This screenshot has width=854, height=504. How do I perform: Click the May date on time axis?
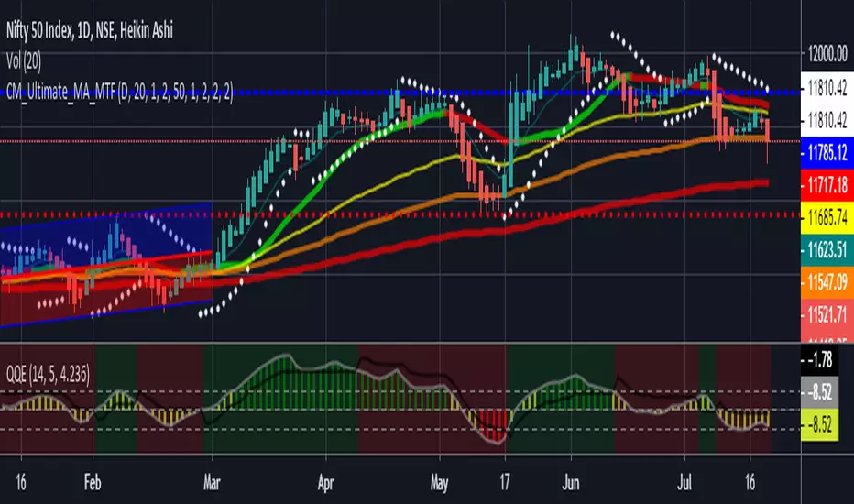[x=439, y=483]
